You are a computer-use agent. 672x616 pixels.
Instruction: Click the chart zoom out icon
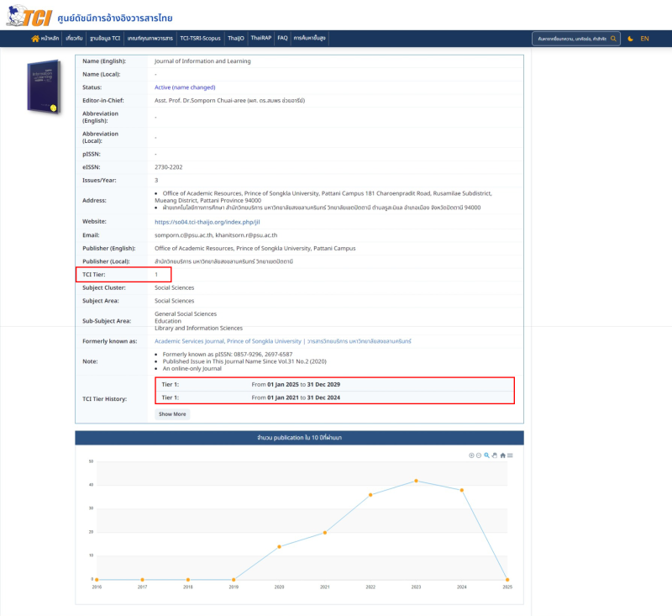(x=479, y=455)
